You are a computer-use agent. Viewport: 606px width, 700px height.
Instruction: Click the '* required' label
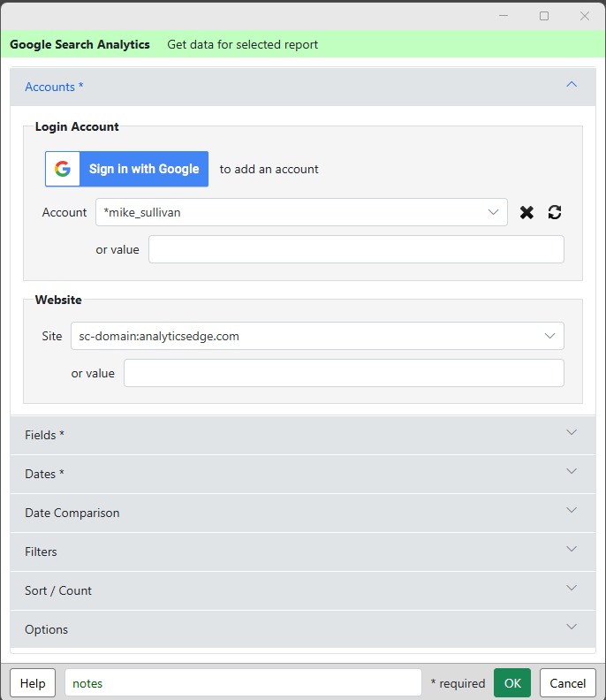point(458,683)
